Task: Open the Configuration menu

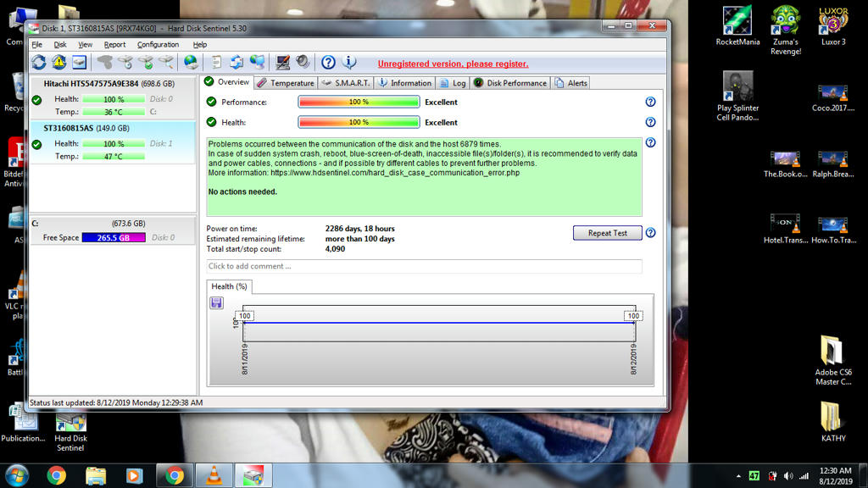Action: (158, 44)
